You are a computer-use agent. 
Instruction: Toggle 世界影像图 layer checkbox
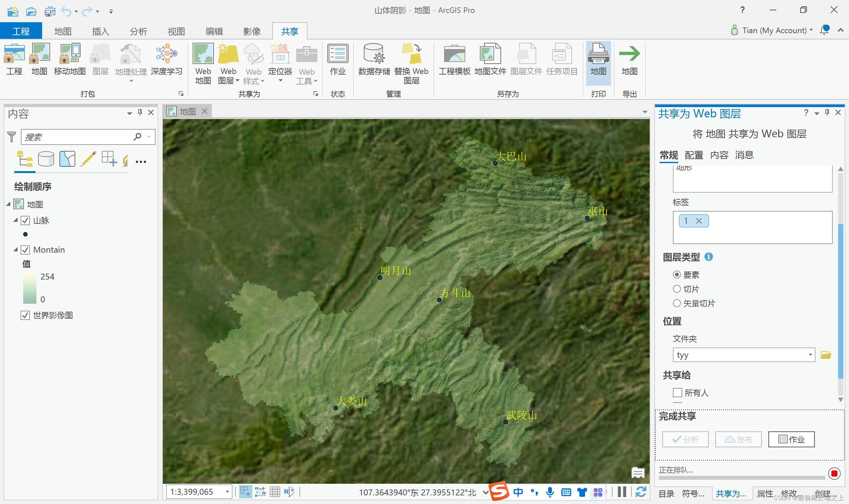click(25, 315)
